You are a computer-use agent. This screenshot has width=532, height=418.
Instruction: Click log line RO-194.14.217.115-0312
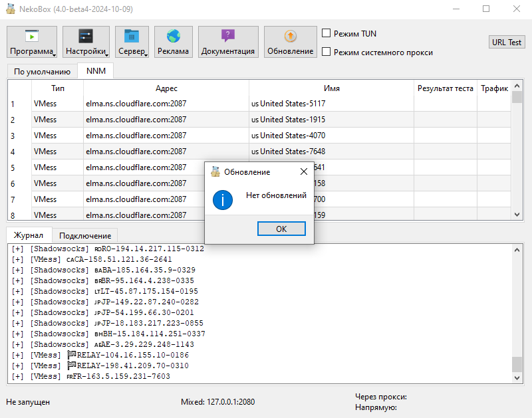(108, 249)
